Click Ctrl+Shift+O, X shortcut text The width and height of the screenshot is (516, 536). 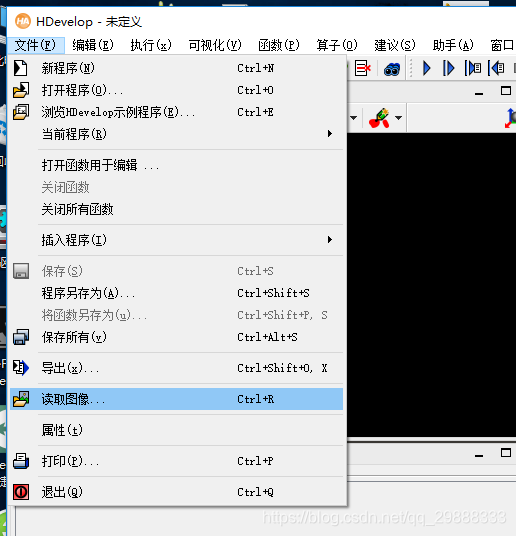pyautogui.click(x=282, y=368)
